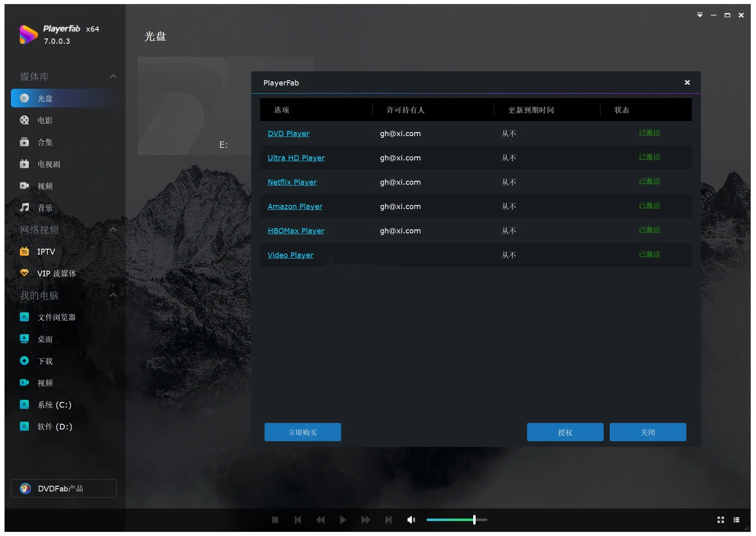756x536 pixels.
Task: Open the playlist view icon at bottom right
Action: coord(737,519)
